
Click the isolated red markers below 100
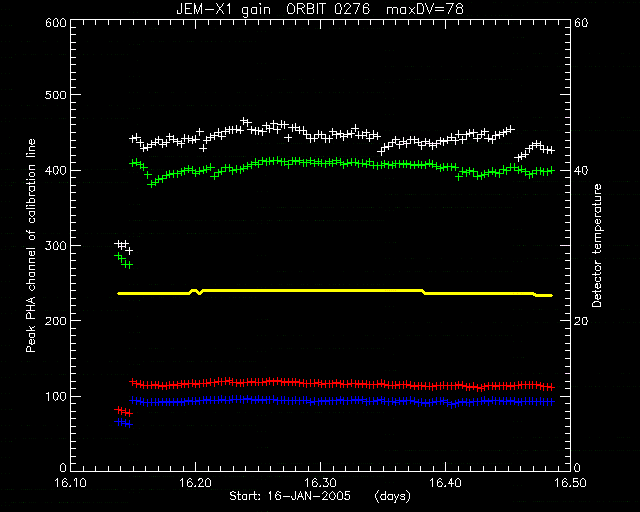[x=124, y=411]
